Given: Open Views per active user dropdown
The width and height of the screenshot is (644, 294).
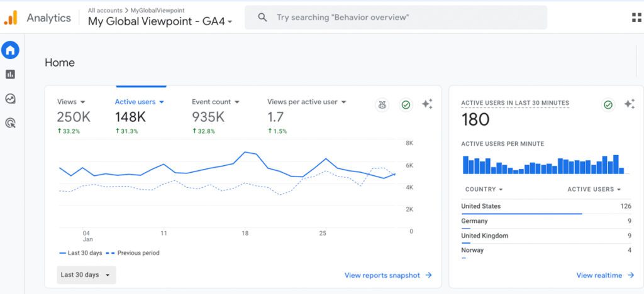Looking at the screenshot, I should click(x=307, y=102).
